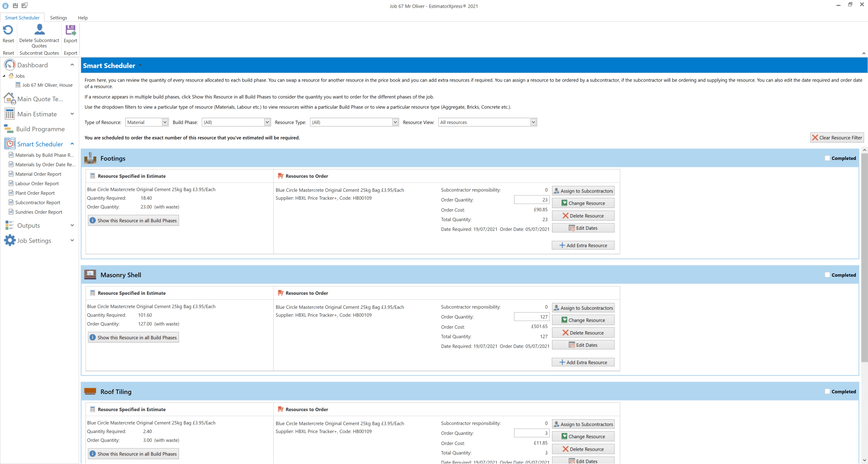
Task: Delete Resource in Masonry Shell
Action: click(x=583, y=333)
